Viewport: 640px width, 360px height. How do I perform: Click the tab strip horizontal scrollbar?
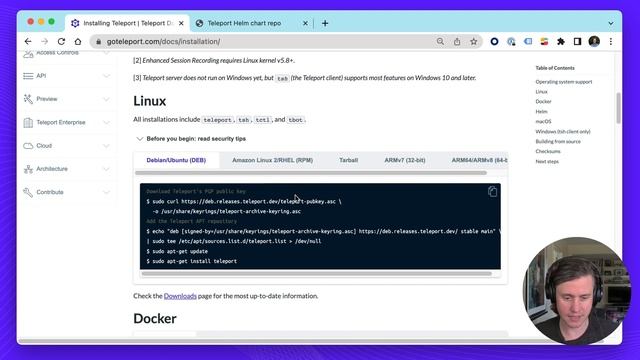311,173
